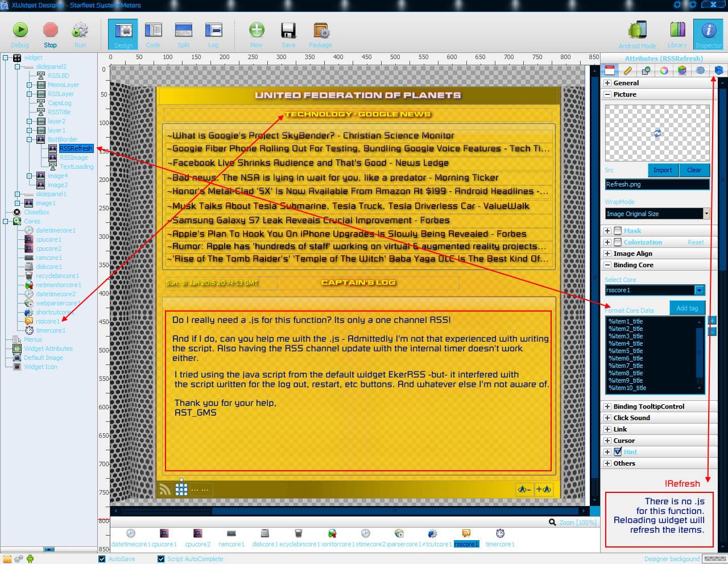Expand Binding TooltipControl section

607,407
